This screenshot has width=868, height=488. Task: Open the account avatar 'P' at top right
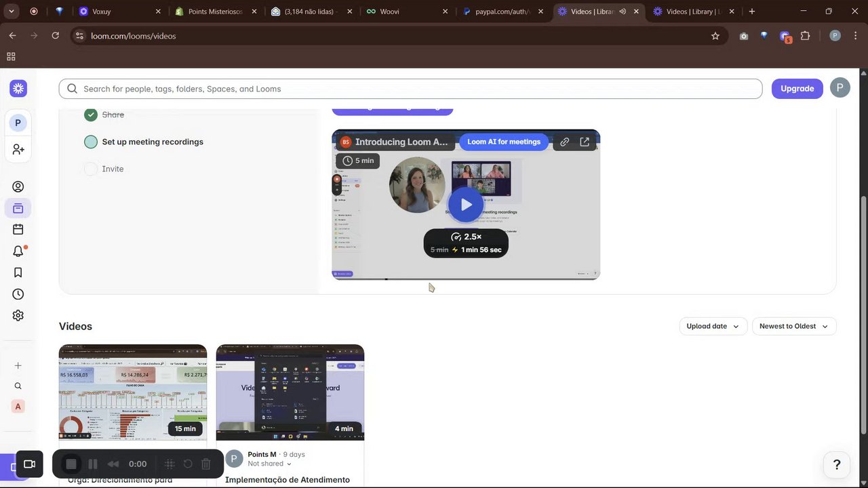(x=840, y=88)
